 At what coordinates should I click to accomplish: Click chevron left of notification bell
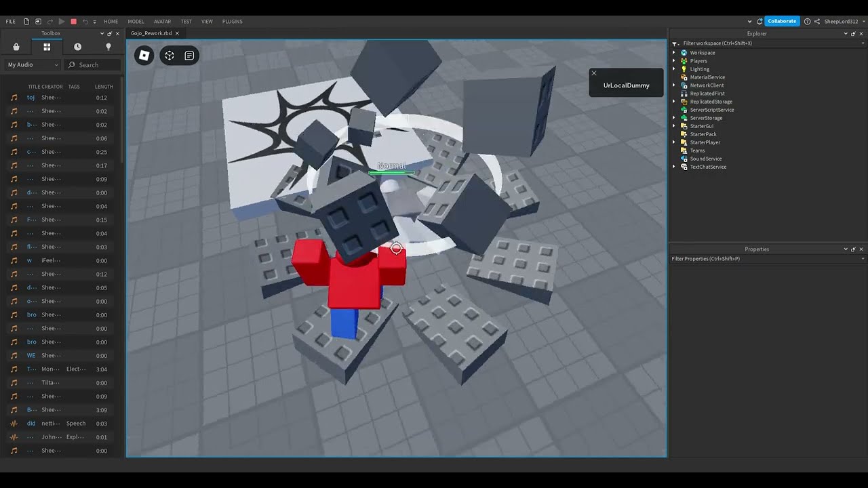click(x=750, y=22)
